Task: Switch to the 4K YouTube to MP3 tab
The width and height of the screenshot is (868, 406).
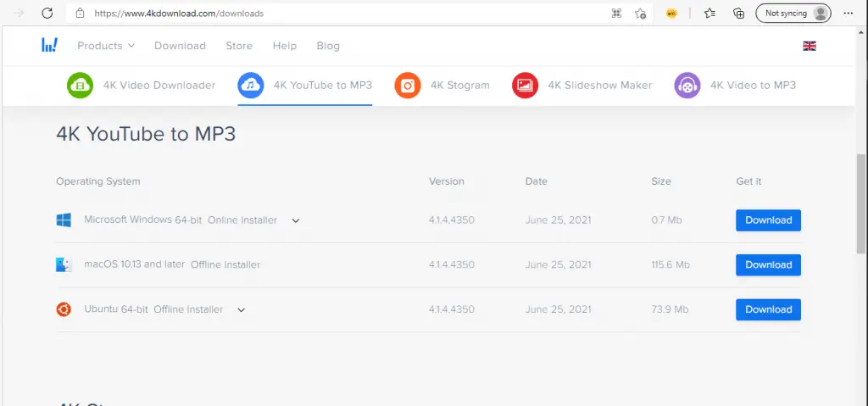Action: [305, 86]
